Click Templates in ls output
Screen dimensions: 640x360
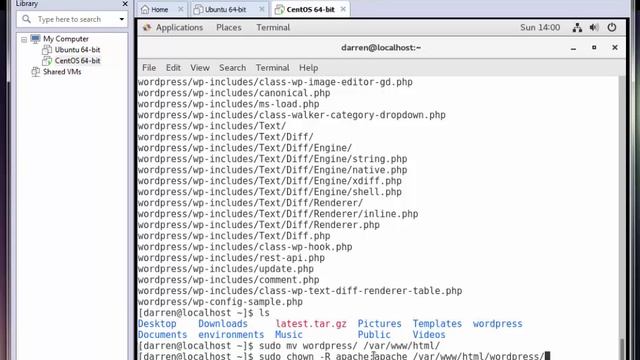437,324
